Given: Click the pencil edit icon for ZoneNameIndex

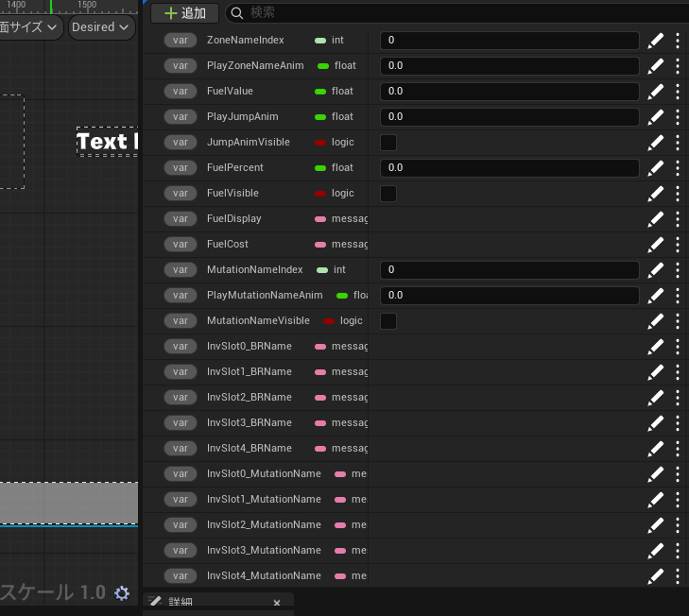Looking at the screenshot, I should point(656,41).
